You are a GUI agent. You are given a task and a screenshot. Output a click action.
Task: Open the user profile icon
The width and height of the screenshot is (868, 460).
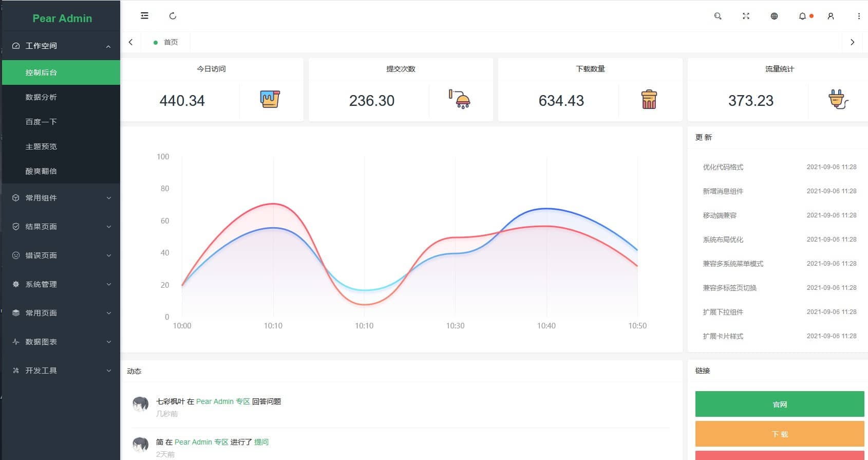(831, 16)
